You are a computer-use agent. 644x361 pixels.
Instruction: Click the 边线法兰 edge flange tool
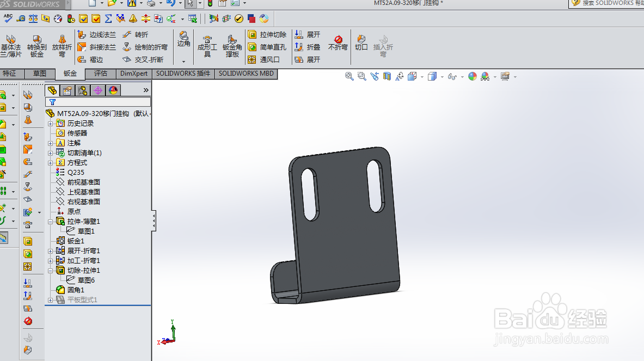coord(97,35)
